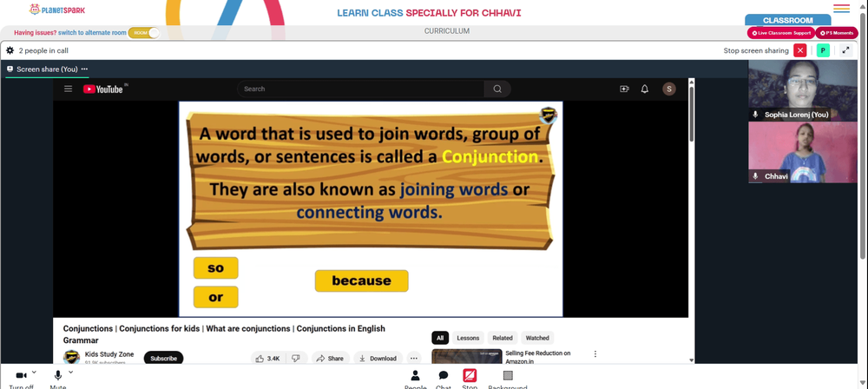
Task: Open more actions beside Download button
Action: coord(414,359)
